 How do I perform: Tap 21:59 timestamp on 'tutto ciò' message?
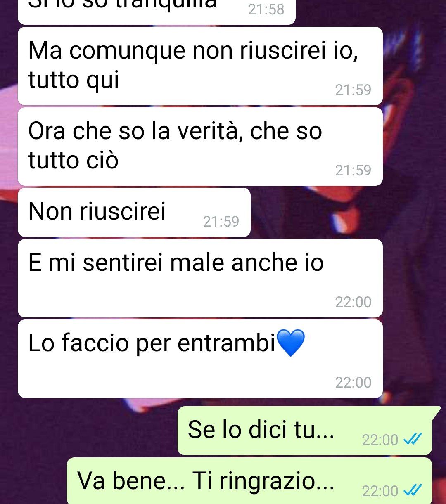(x=353, y=170)
